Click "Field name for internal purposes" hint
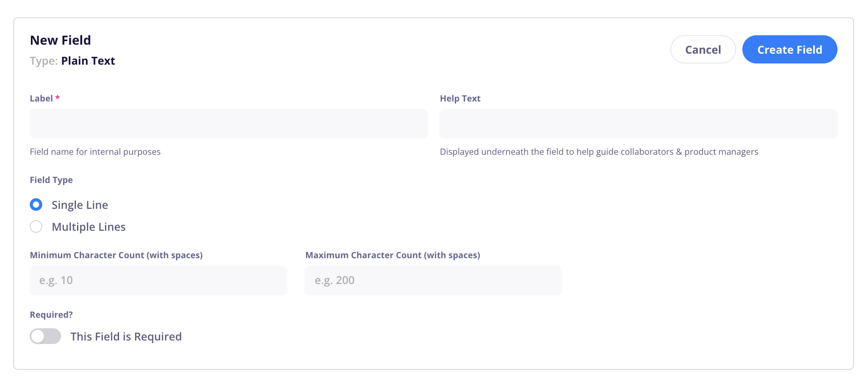Image resolution: width=868 pixels, height=391 pixels. coord(95,152)
